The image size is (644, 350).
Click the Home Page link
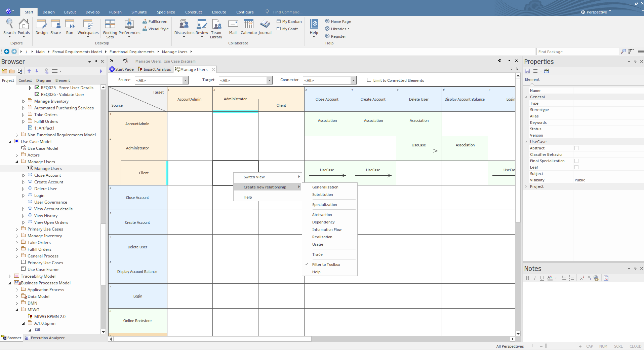[340, 22]
